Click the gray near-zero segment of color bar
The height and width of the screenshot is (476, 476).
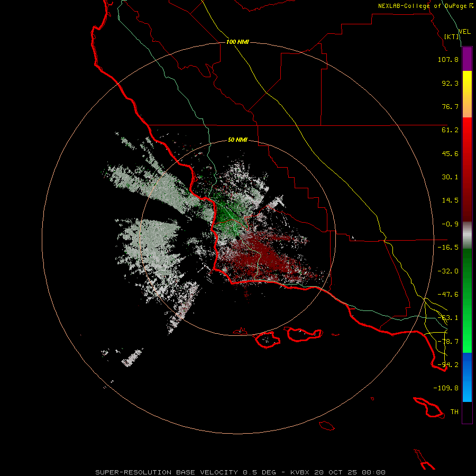pyautogui.click(x=467, y=235)
